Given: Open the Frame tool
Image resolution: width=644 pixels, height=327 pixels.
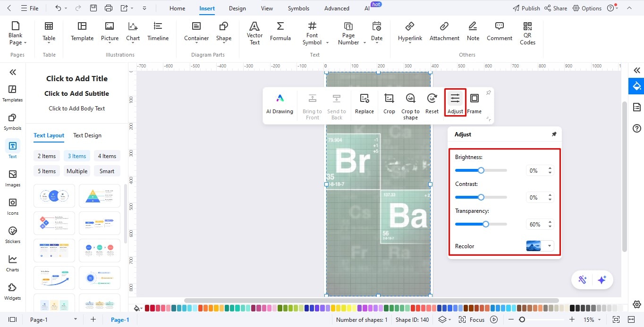Looking at the screenshot, I should 475,103.
